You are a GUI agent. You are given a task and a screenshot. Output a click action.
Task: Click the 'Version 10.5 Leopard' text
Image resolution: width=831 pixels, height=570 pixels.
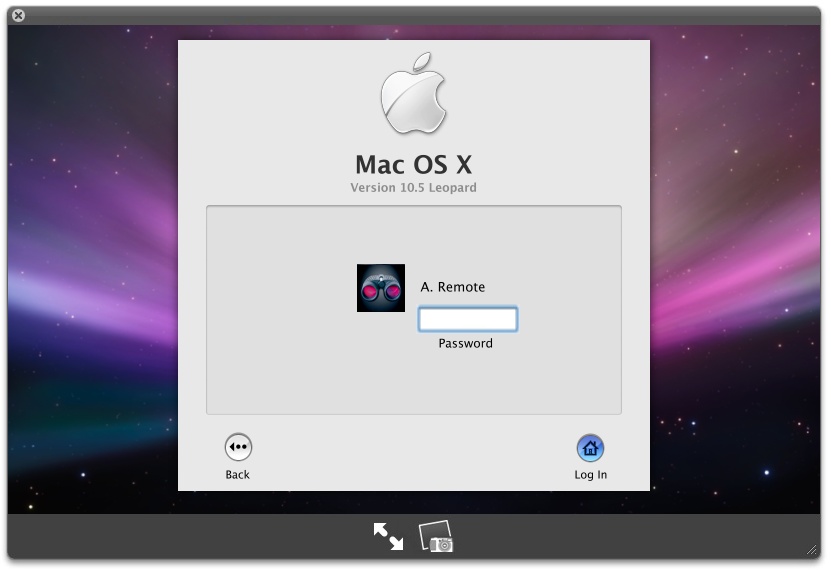point(413,188)
